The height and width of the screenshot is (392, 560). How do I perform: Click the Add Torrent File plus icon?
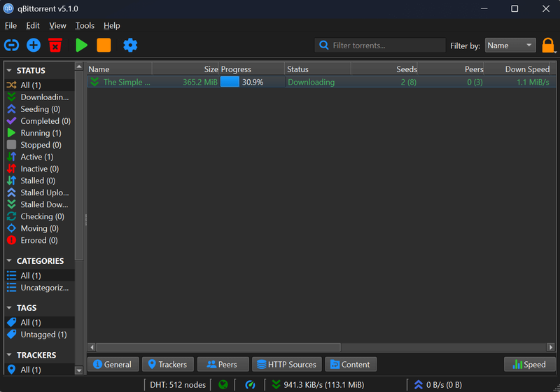coord(34,45)
